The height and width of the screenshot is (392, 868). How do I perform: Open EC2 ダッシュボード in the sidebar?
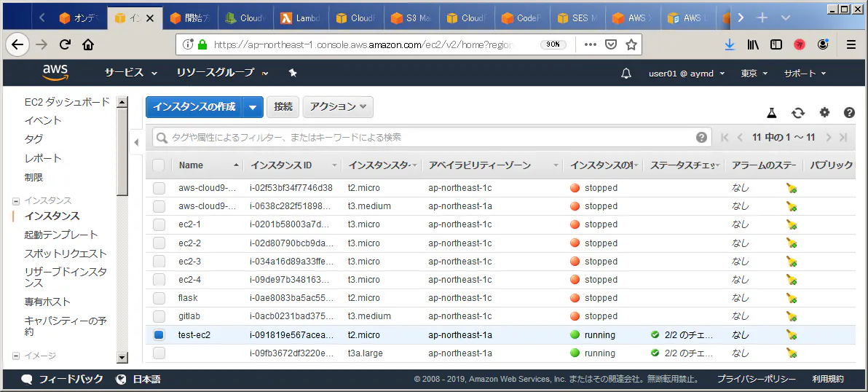click(67, 102)
